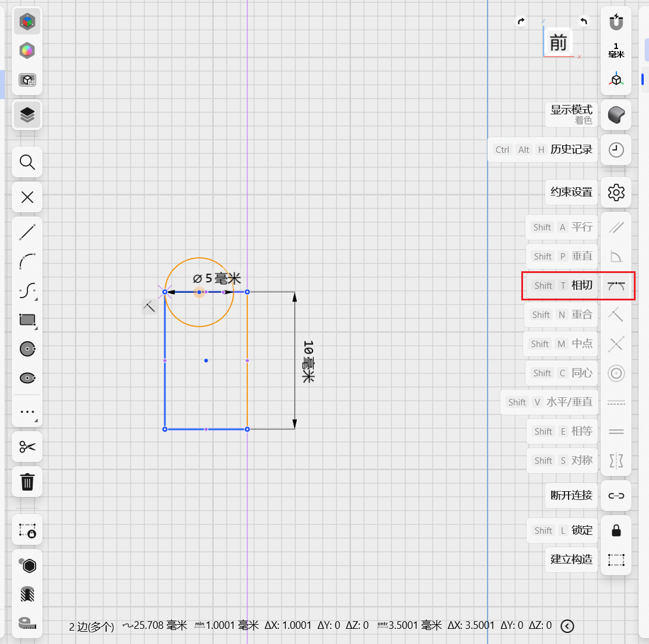Select the Circle sketch tool
The image size is (649, 644).
point(27,349)
